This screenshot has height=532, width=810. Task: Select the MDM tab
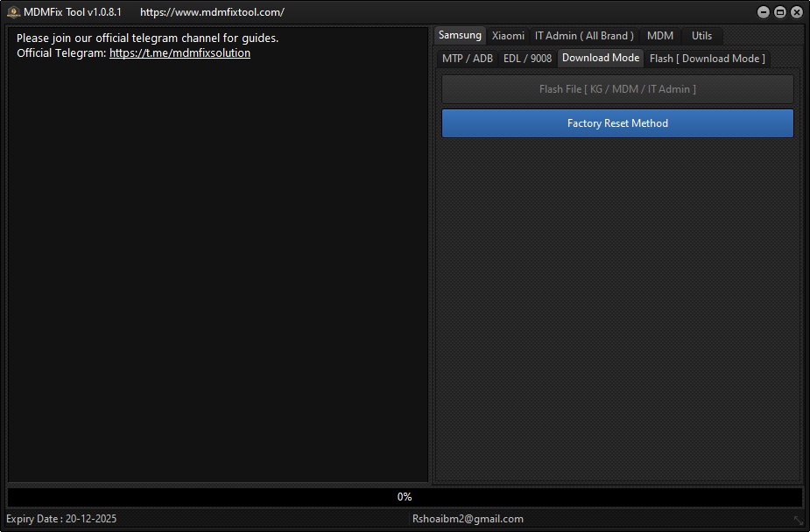[x=659, y=35]
